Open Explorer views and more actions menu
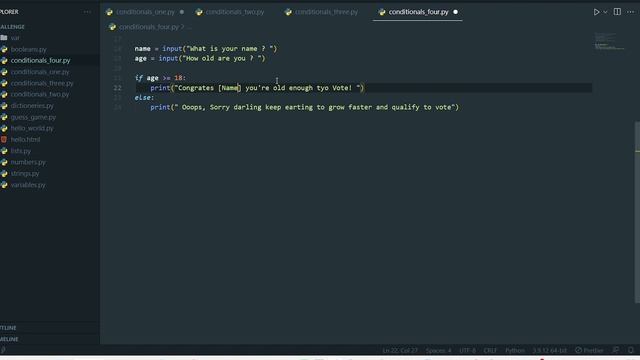Image resolution: width=640 pixels, height=360 pixels. pyautogui.click(x=87, y=12)
